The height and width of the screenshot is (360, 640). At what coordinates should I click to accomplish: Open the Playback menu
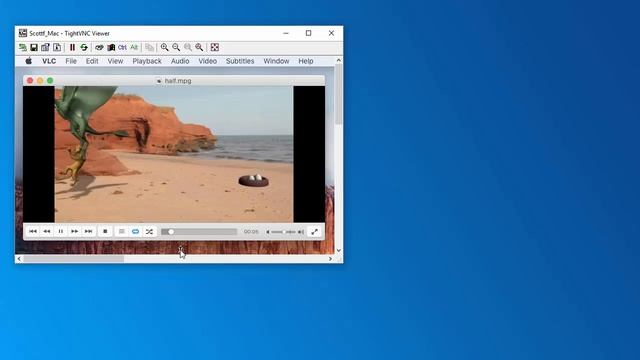(x=147, y=61)
